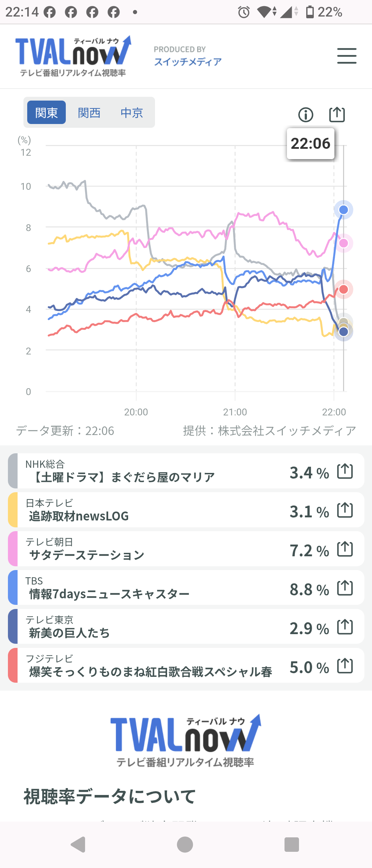Tap share icon above the chart
372x868 pixels.
pyautogui.click(x=337, y=114)
